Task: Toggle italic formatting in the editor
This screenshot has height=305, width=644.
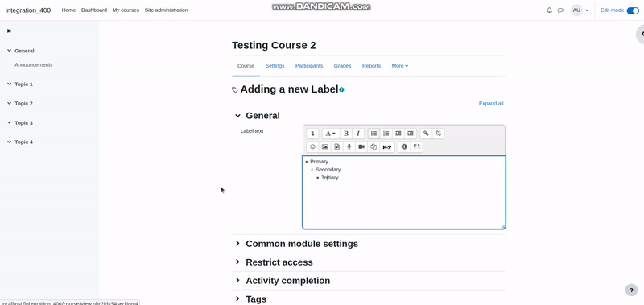Action: [357, 134]
